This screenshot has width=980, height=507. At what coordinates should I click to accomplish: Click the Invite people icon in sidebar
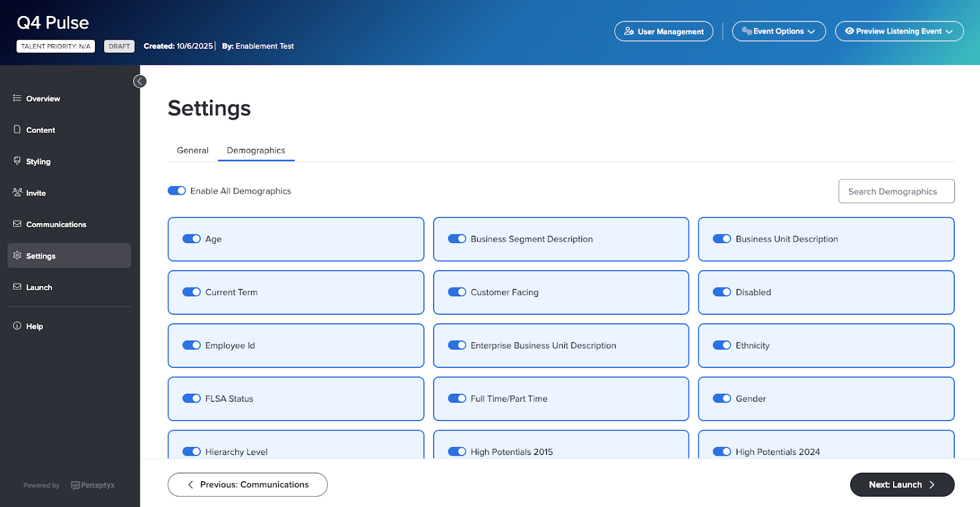click(x=17, y=192)
